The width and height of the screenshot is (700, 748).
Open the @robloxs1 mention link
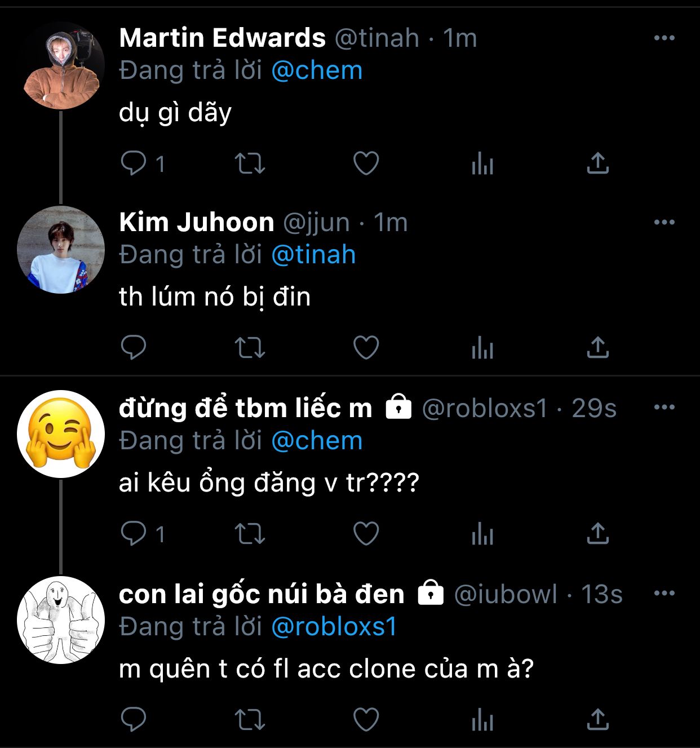(x=334, y=627)
